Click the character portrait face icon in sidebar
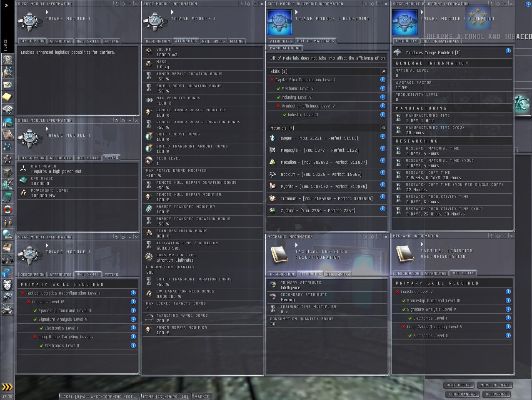532x400 pixels. coord(7,284)
